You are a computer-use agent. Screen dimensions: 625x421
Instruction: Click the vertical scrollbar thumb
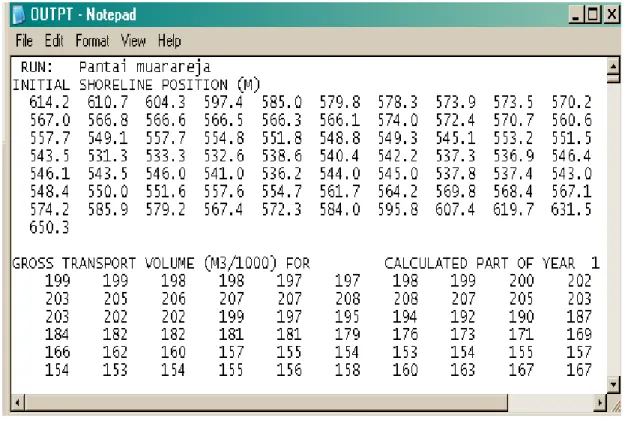pos(614,78)
